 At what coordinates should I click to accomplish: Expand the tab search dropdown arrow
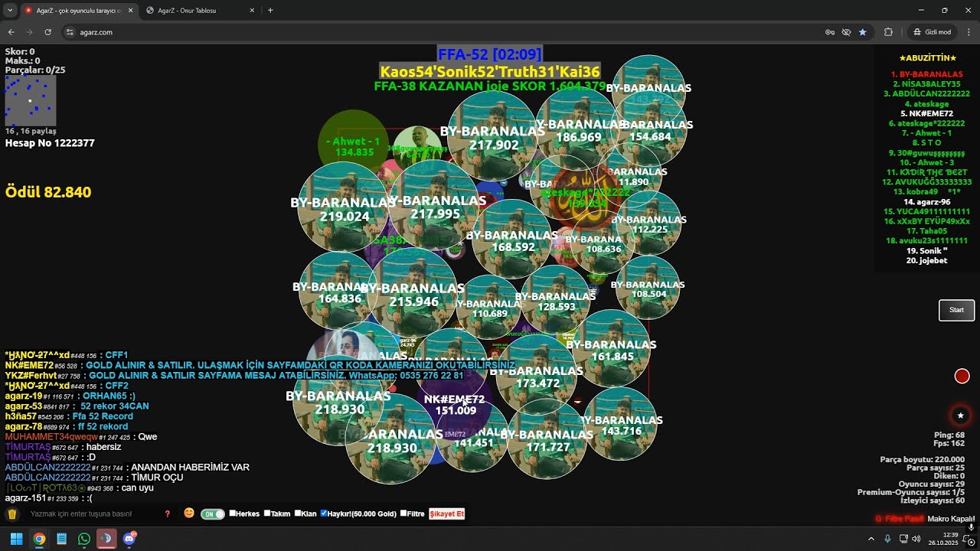coord(9,11)
